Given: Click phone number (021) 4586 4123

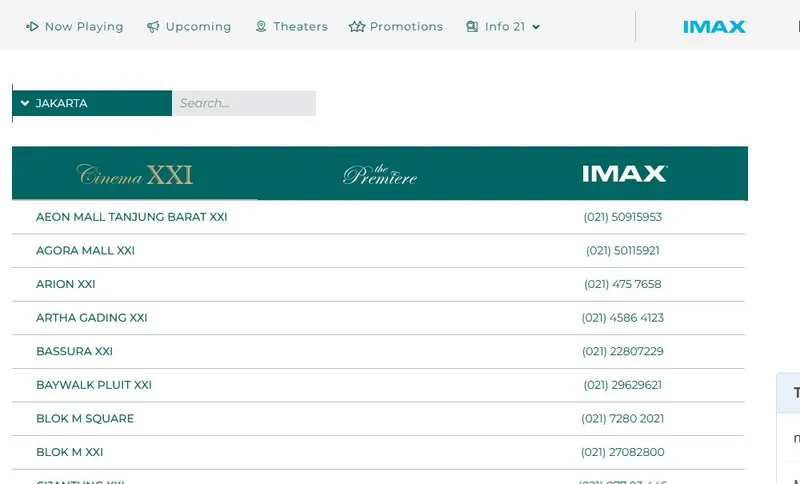Looking at the screenshot, I should coord(622,318).
